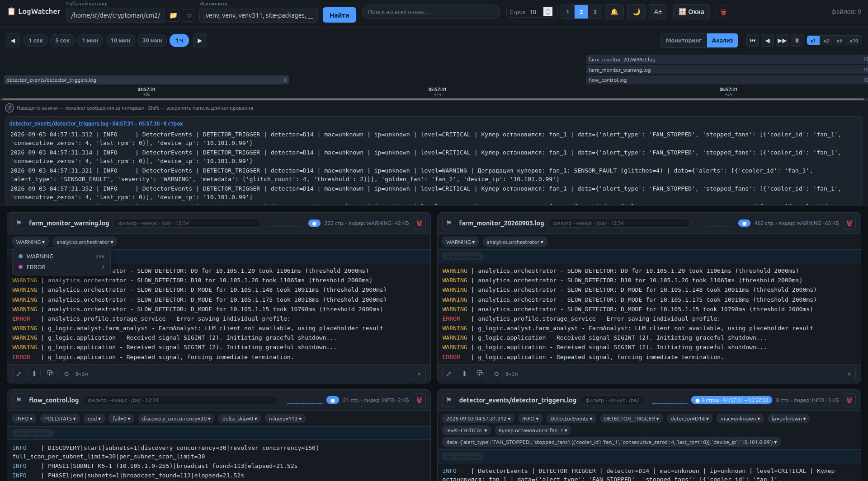Screen dimensions: 868x481
Task: Star the working directory as favorite
Action: pyautogui.click(x=189, y=15)
